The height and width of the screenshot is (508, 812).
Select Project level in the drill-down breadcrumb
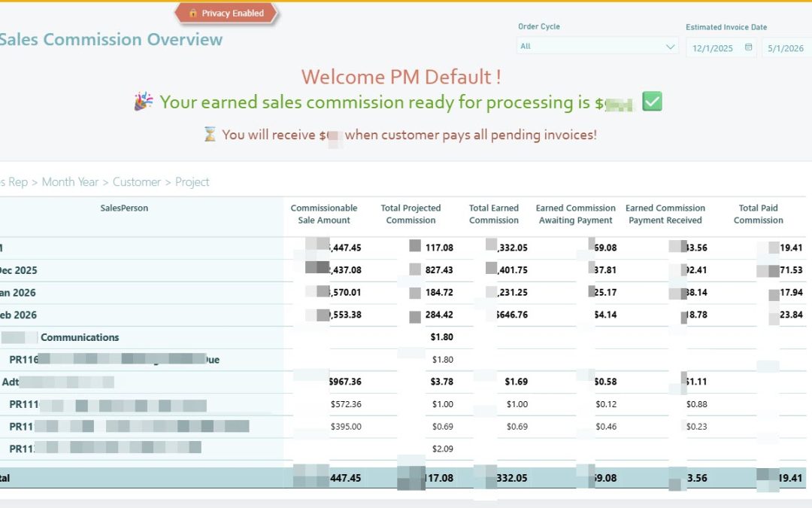click(x=192, y=181)
